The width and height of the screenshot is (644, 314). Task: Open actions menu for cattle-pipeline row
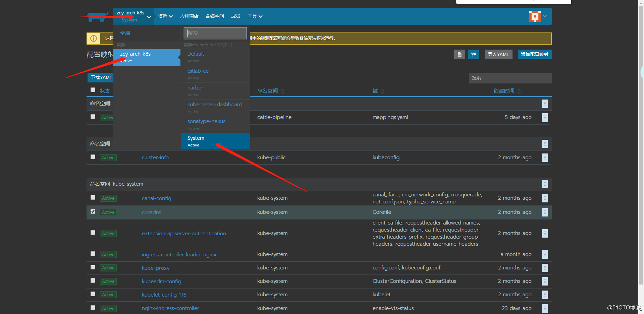[545, 117]
